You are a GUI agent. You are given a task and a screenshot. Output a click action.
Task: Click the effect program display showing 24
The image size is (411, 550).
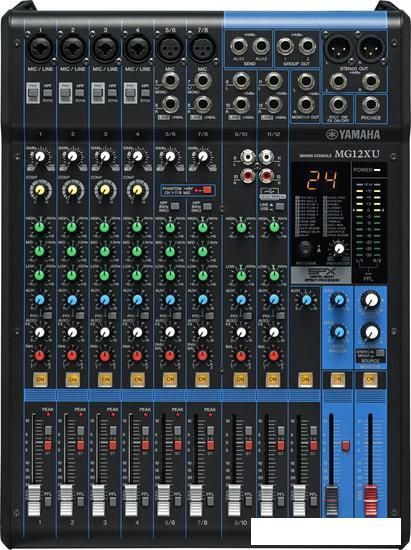coord(322,180)
